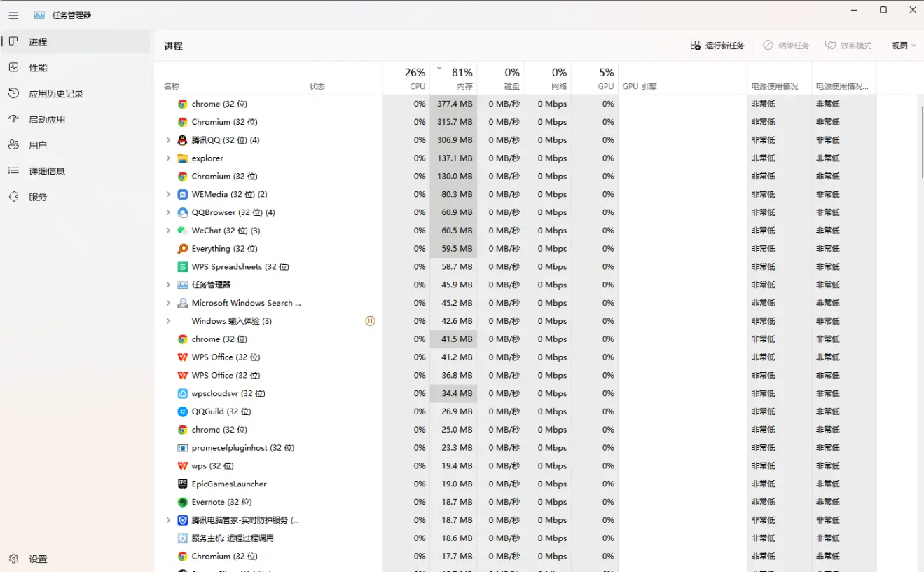Image resolution: width=924 pixels, height=572 pixels.
Task: Expand the QQBrowser process group
Action: [168, 212]
